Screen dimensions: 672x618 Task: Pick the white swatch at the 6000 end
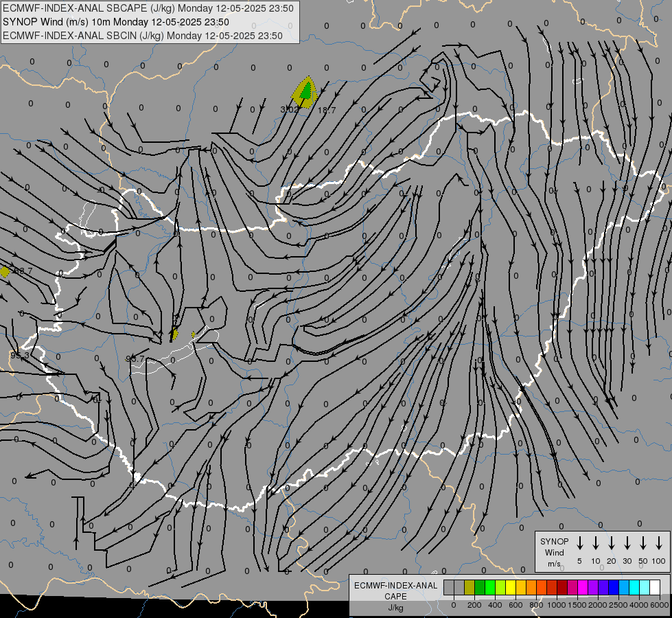point(654,588)
